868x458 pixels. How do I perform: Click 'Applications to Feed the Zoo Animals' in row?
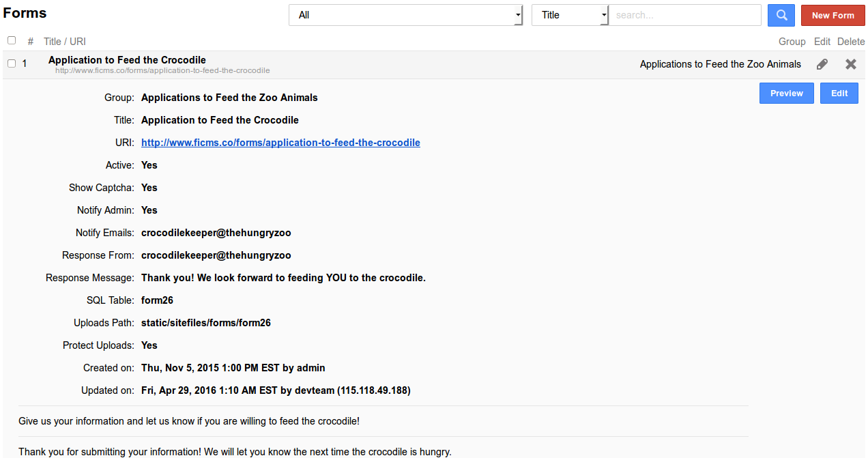(x=720, y=64)
